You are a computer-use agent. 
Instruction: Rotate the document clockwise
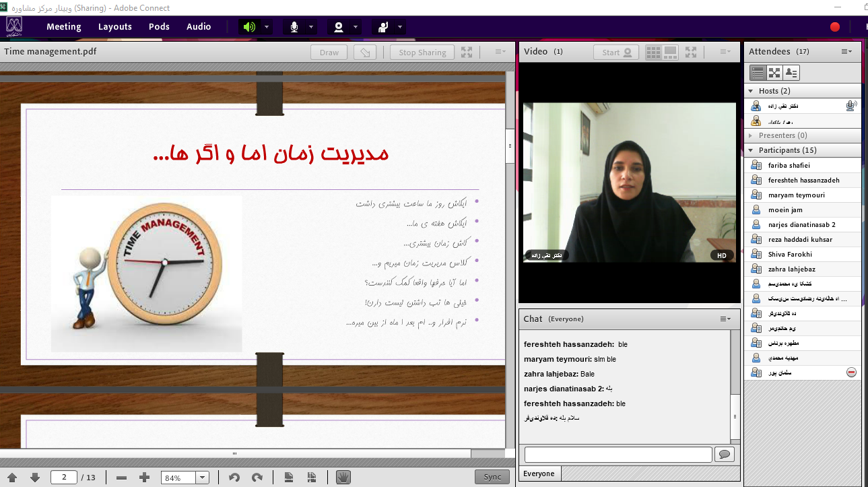[x=257, y=477]
